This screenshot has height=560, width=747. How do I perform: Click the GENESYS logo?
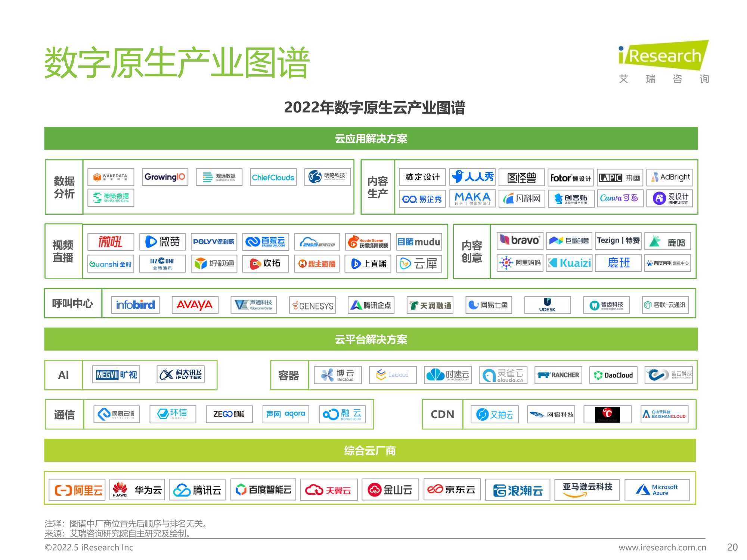click(x=313, y=305)
